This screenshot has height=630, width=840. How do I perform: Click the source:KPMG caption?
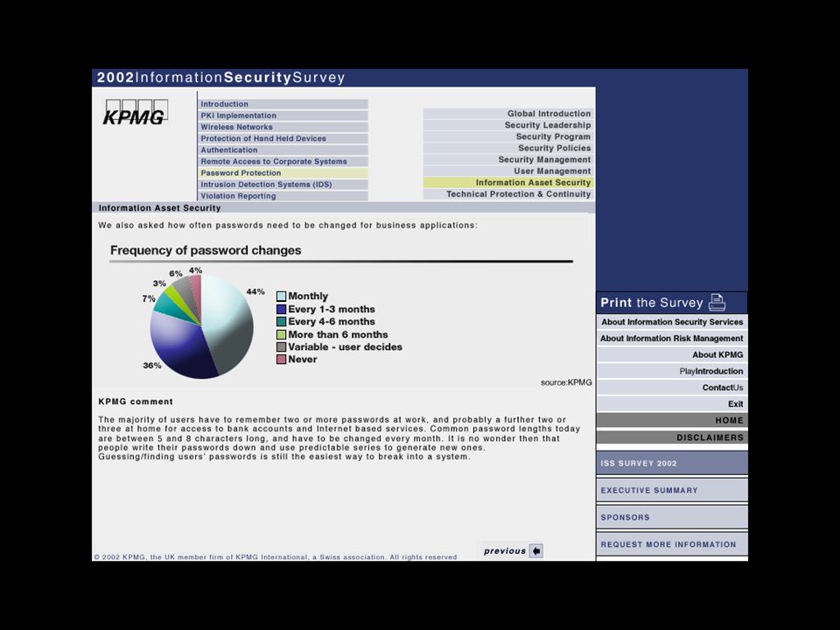pyautogui.click(x=566, y=382)
